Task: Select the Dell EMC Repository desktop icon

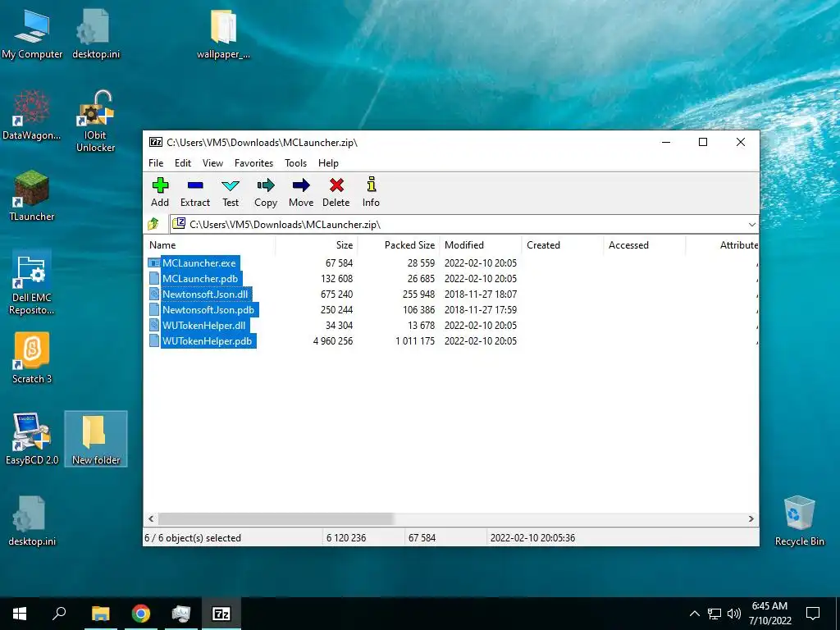Action: pyautogui.click(x=32, y=283)
